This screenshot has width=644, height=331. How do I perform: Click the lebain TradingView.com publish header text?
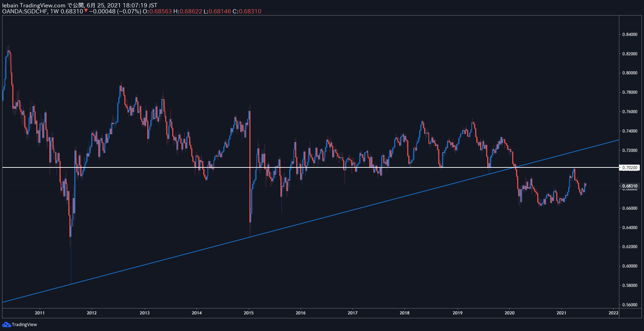(80, 5)
